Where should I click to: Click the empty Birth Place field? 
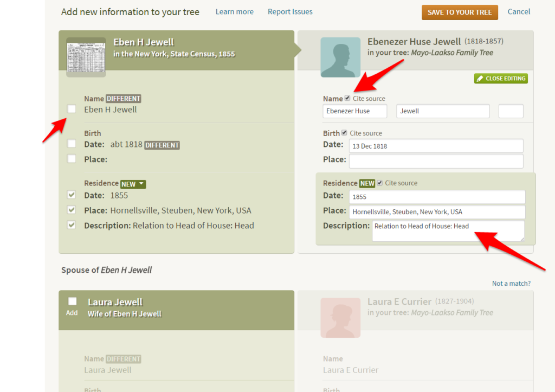[x=436, y=161]
